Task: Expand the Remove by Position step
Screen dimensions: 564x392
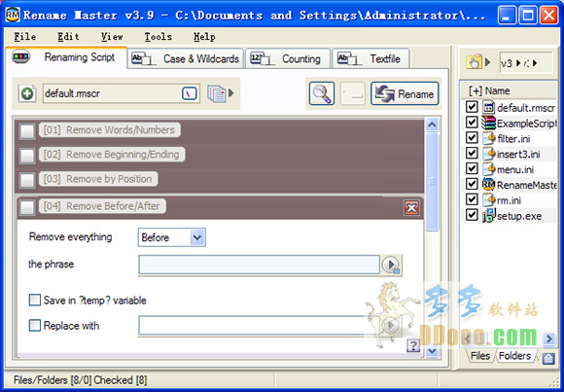Action: pyautogui.click(x=98, y=179)
